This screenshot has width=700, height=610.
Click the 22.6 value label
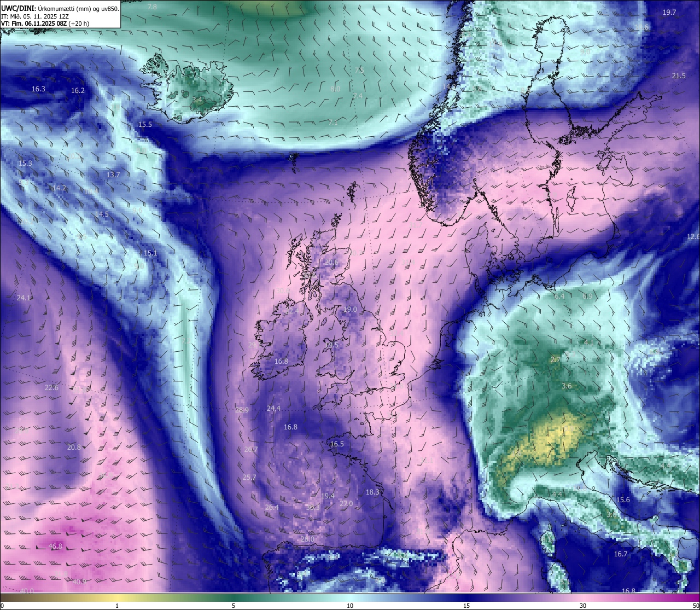point(51,387)
